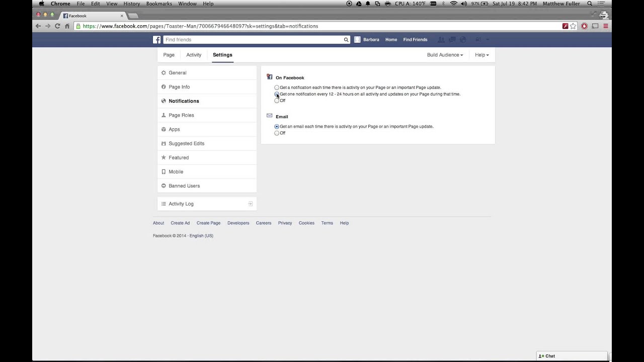Click the search magnifier in Find friends box
Viewport: 644px width, 362px height.
coord(346,40)
